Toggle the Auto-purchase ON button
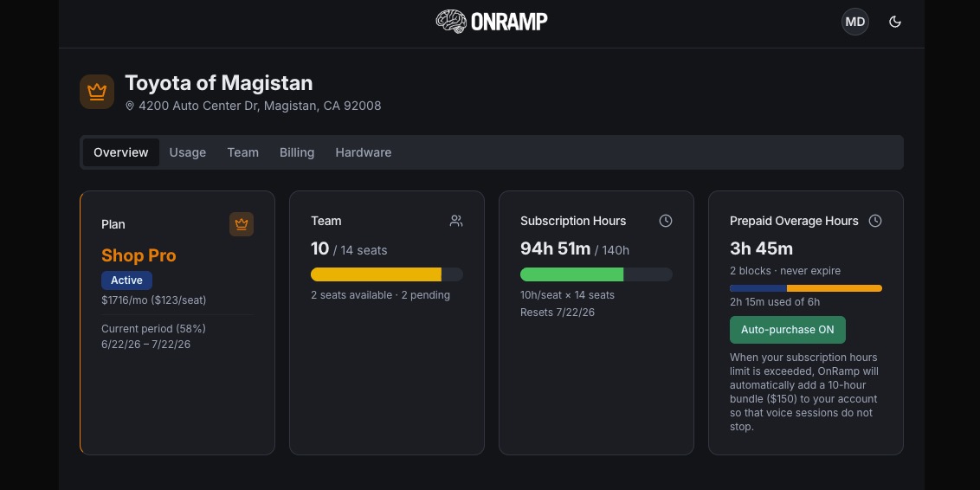980x490 pixels. [x=788, y=330]
